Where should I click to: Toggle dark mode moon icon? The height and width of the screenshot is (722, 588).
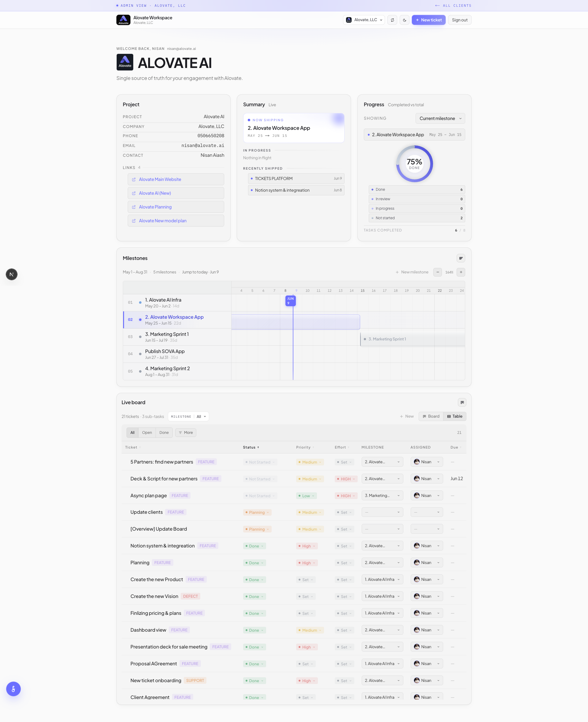[405, 20]
